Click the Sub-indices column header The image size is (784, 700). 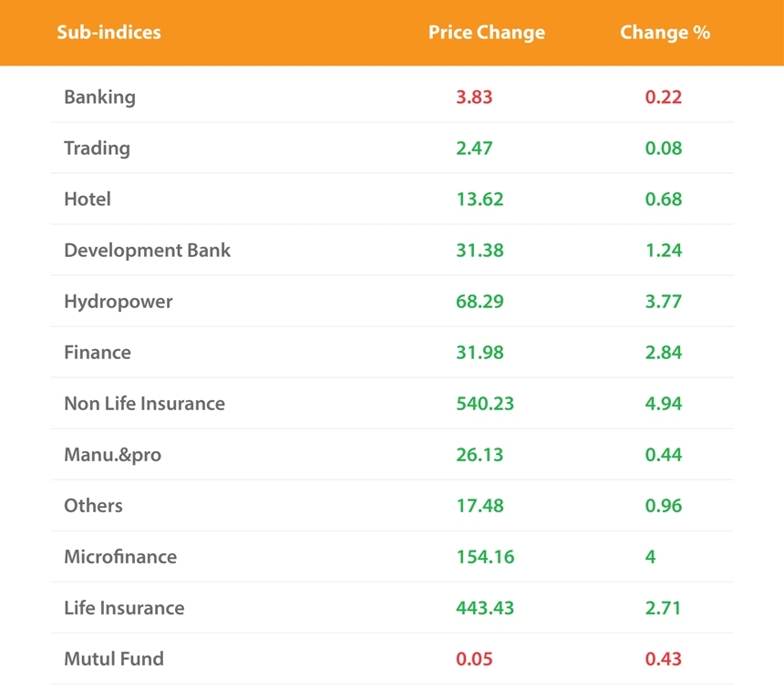(x=108, y=33)
